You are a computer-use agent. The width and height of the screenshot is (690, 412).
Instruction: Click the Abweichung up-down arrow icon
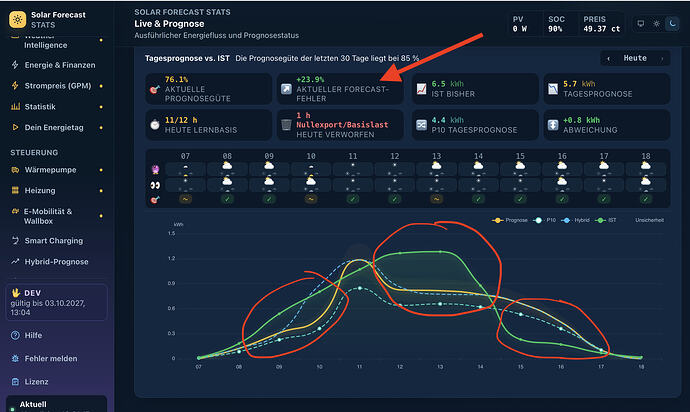click(553, 125)
